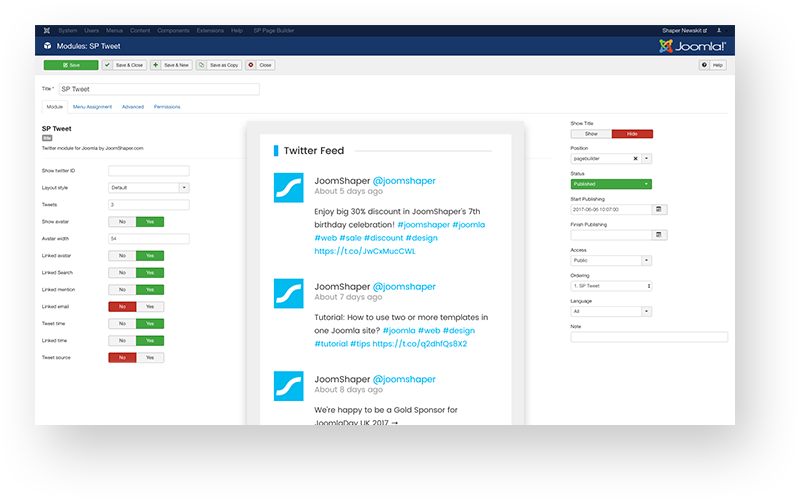Open the Layout style dropdown

click(x=149, y=188)
